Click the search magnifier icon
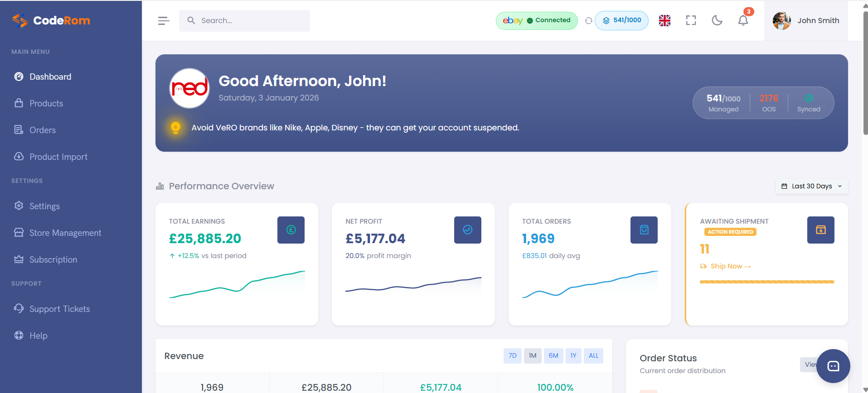This screenshot has height=393, width=868. [x=191, y=21]
